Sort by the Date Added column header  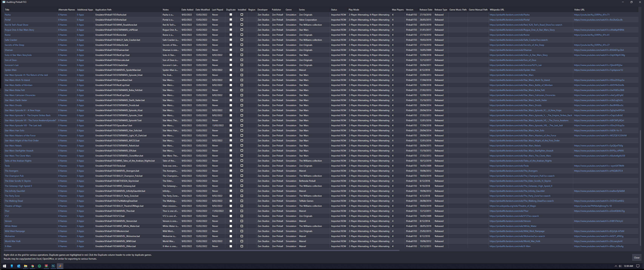point(187,10)
